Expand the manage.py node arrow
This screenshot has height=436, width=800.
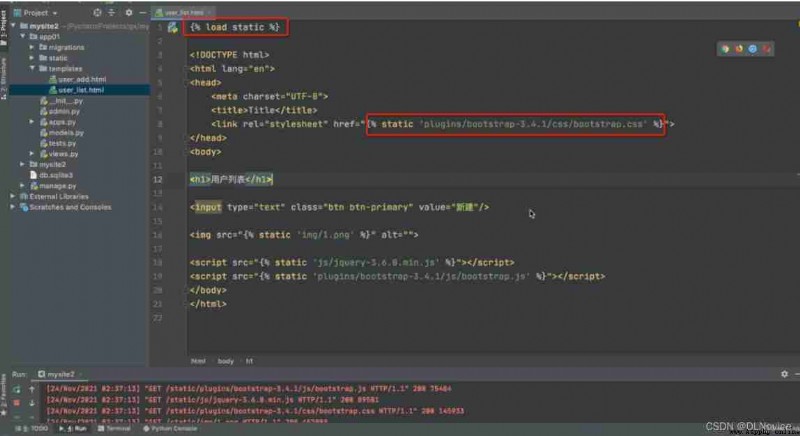(22, 186)
